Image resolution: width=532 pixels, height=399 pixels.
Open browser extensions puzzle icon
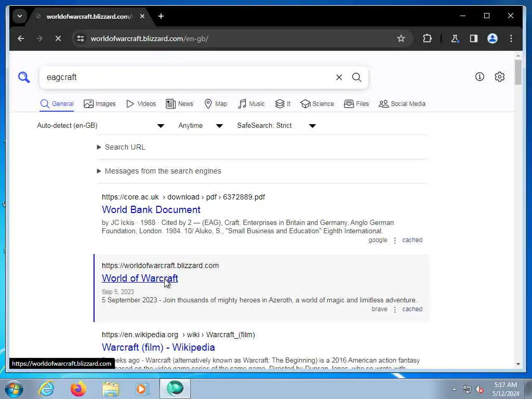(x=427, y=38)
